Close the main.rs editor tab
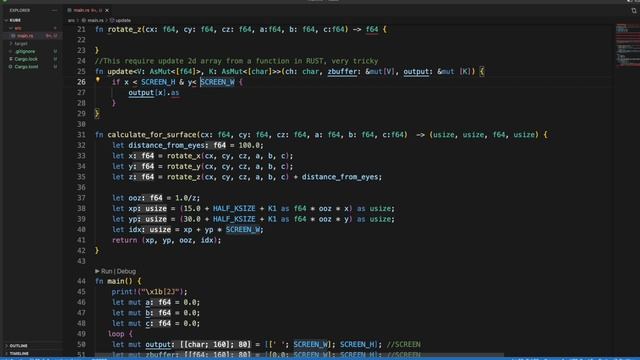This screenshot has width=640, height=360. point(107,10)
